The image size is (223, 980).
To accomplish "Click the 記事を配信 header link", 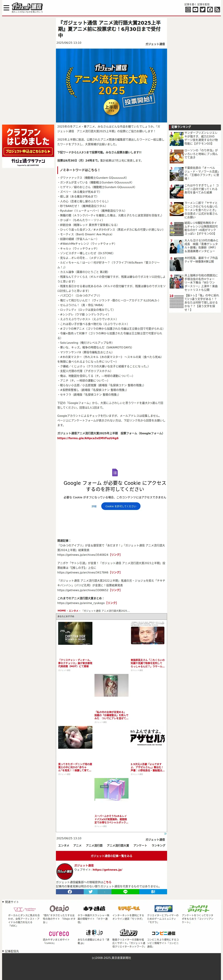I will pyautogui.click(x=203, y=4).
